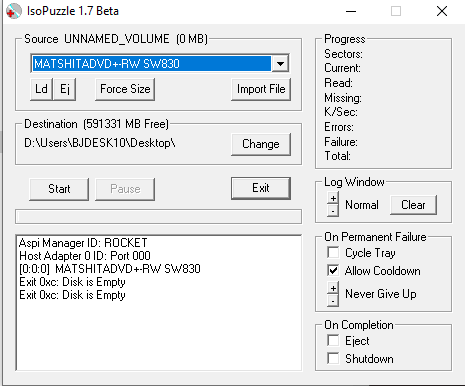Start the disc reading process
465x386 pixels.
(59, 189)
